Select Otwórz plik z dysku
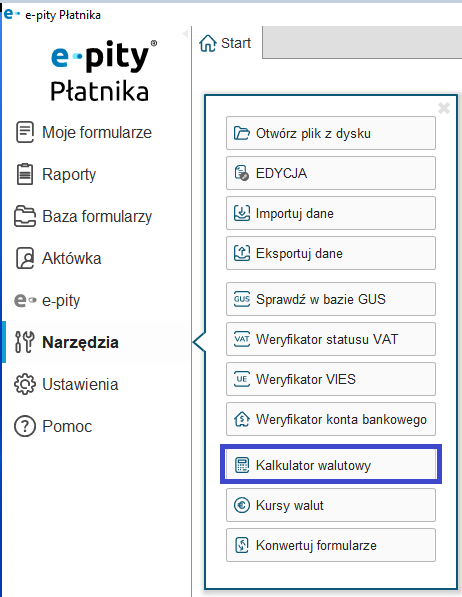 click(x=331, y=133)
